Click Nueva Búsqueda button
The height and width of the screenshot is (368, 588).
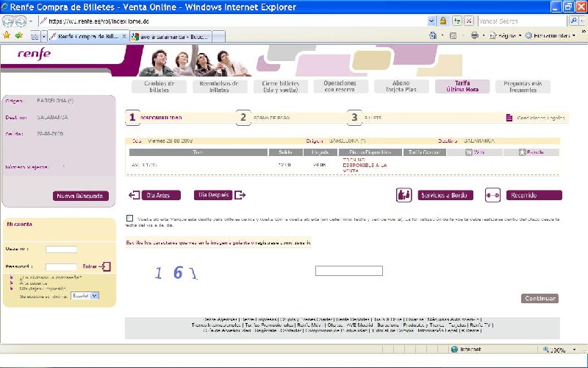[x=81, y=196]
